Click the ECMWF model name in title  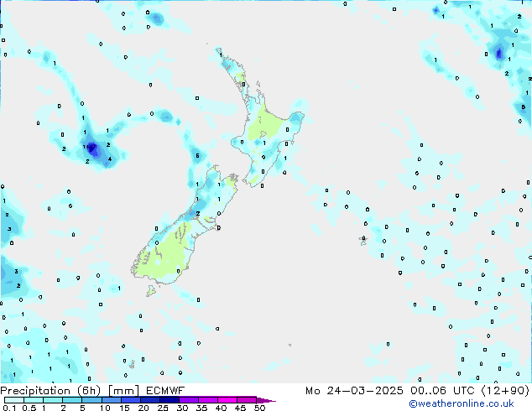coord(164,391)
